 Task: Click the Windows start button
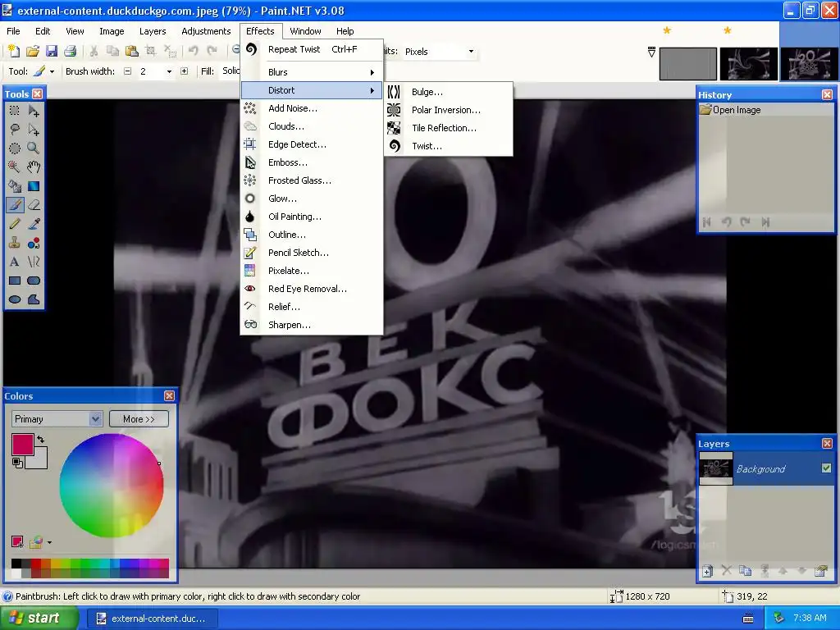click(38, 619)
